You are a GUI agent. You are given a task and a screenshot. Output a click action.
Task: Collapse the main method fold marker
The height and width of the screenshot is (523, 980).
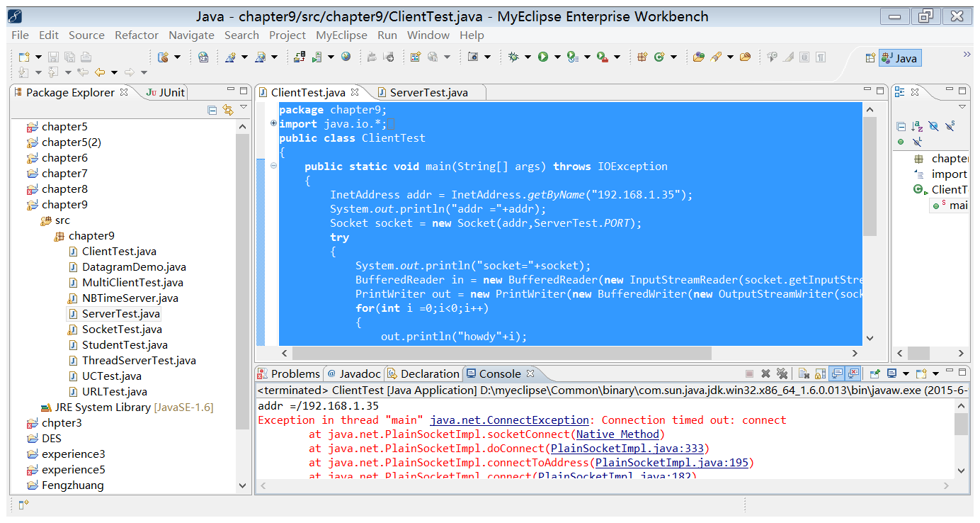274,167
